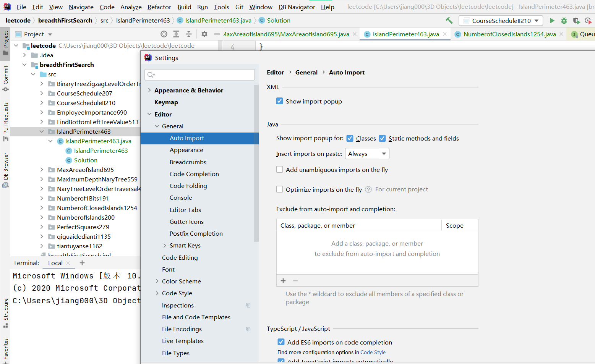
Task: Click General in settings breadcrumb
Action: click(x=306, y=72)
